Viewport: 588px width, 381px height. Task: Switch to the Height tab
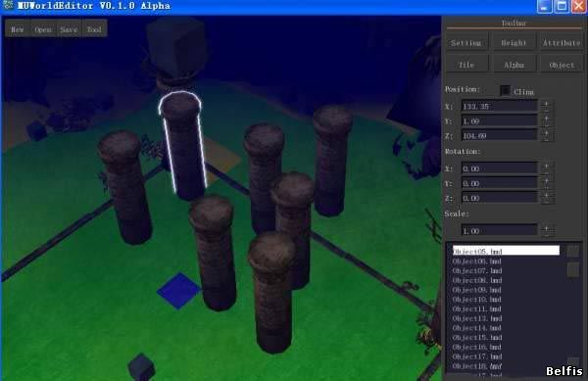514,43
